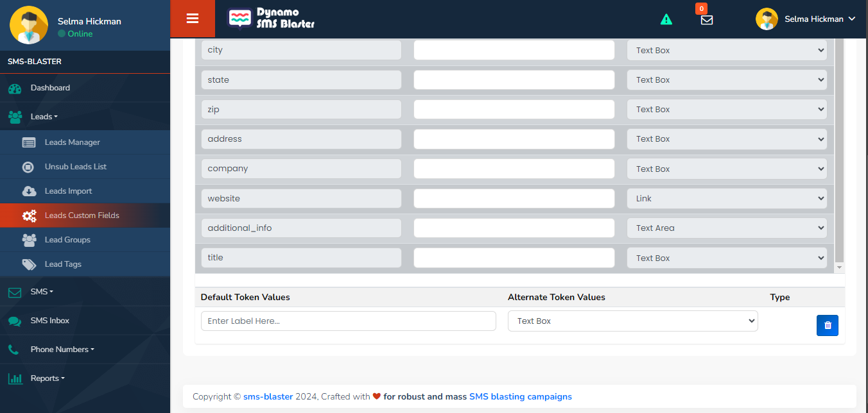
Task: Open type dropdown for zip field
Action: click(727, 109)
